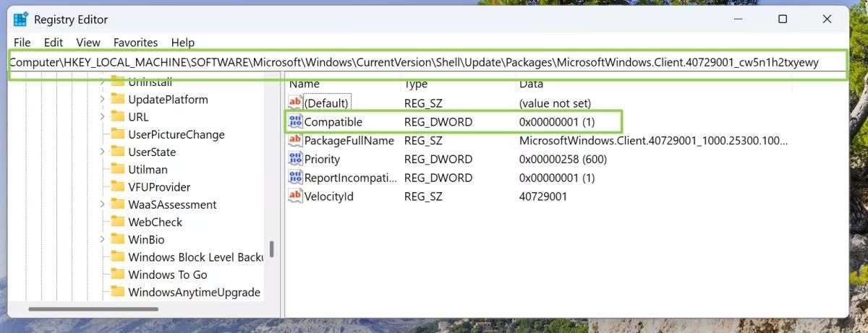
Task: Expand the UpdatePlatform tree node
Action: [102, 100]
